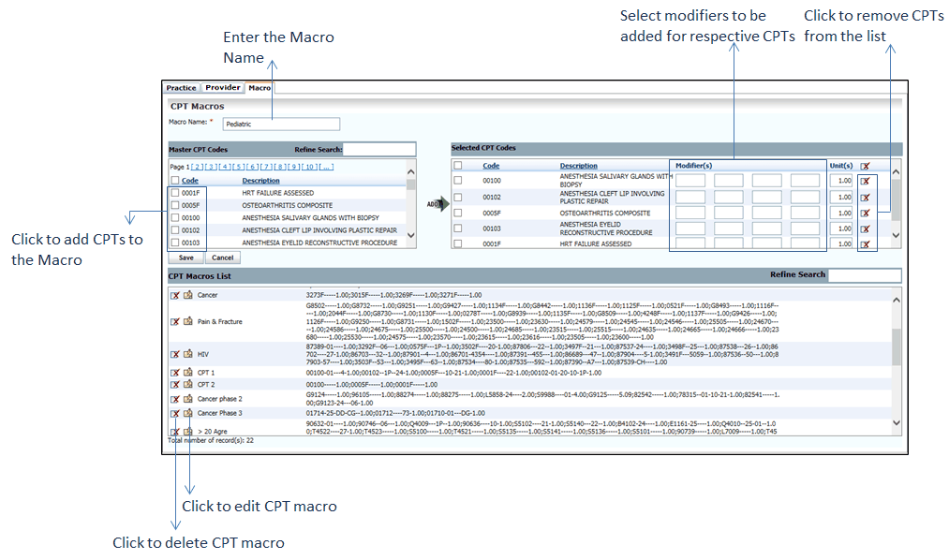Image resolution: width=949 pixels, height=560 pixels.
Task: Click the Units field for selected code 00102
Action: coord(842,198)
